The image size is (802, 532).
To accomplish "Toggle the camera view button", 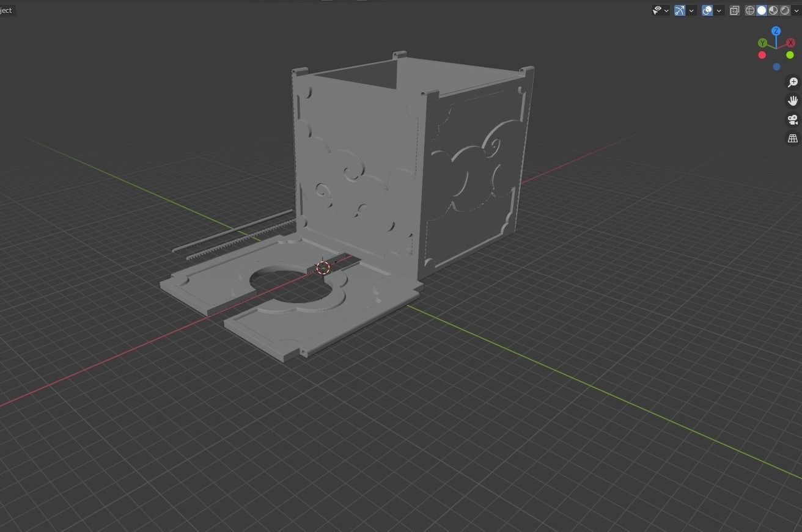I will (793, 120).
